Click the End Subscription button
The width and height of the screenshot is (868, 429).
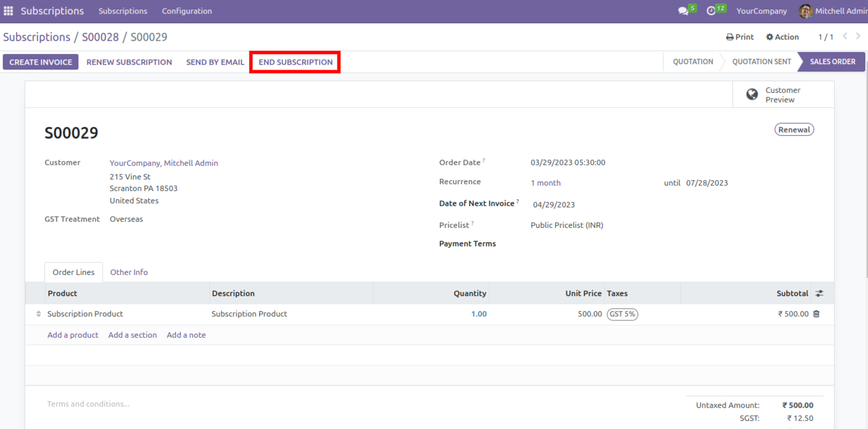click(x=295, y=62)
